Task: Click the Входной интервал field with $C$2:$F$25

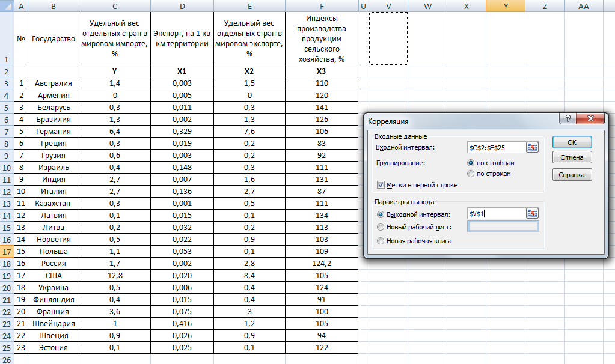Action: pyautogui.click(x=497, y=147)
